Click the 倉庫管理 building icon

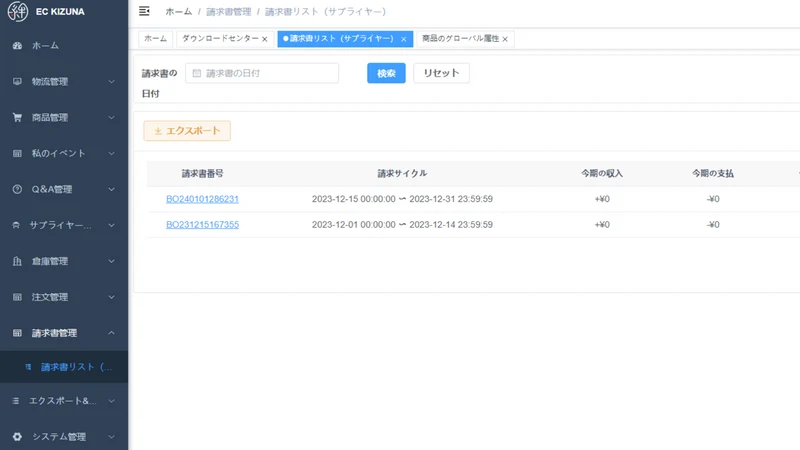click(x=17, y=261)
